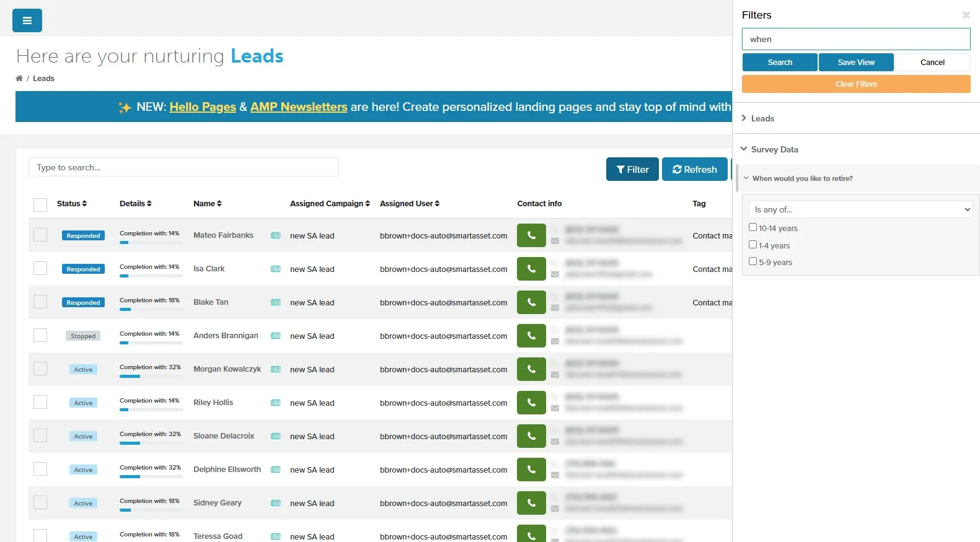
Task: Call Anders Brannigan with the phone button
Action: click(x=531, y=336)
